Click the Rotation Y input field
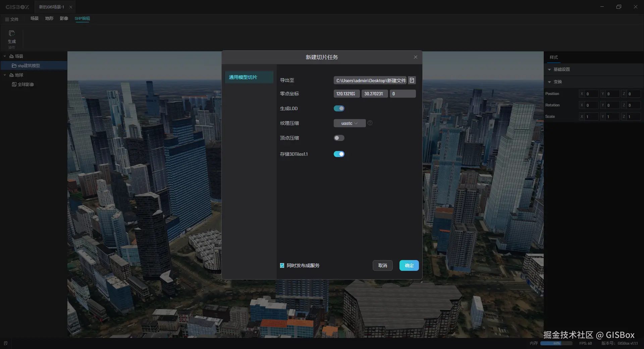 pyautogui.click(x=612, y=105)
